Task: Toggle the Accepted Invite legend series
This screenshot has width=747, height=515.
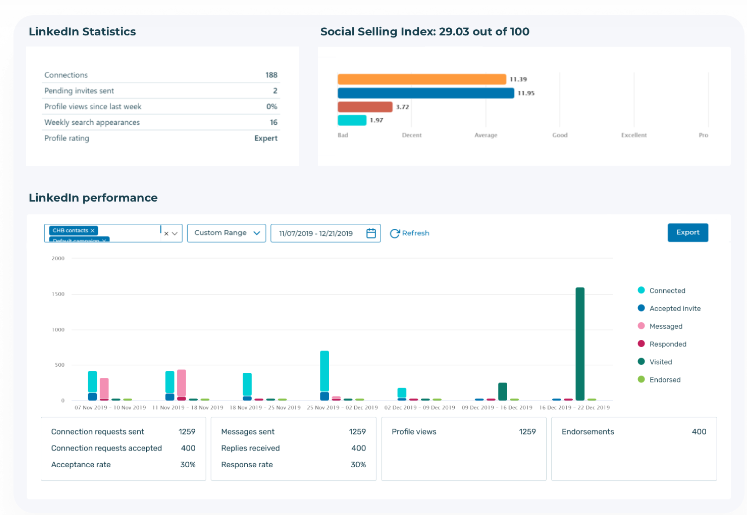Action: (x=669, y=308)
